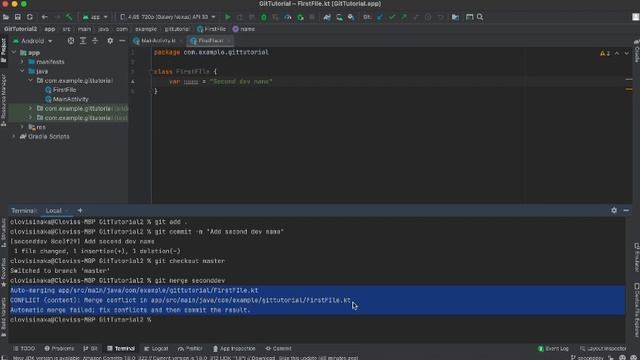640x360 pixels.
Task: Expand the third com.example.gittutorial package
Action: pyautogui.click(x=31, y=118)
